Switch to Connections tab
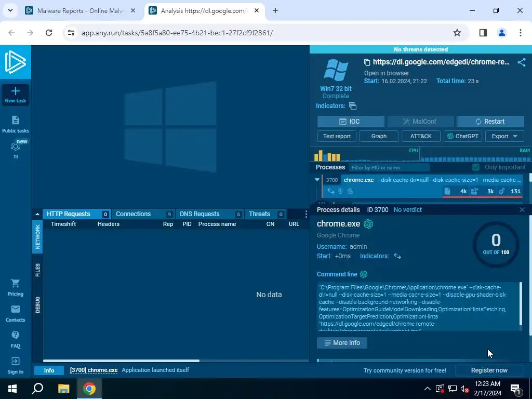This screenshot has width=532, height=399. [143, 214]
